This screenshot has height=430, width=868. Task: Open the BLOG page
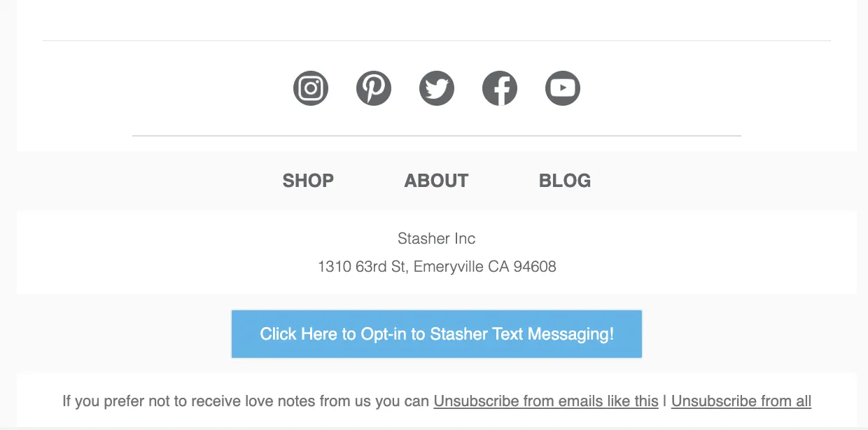point(564,181)
